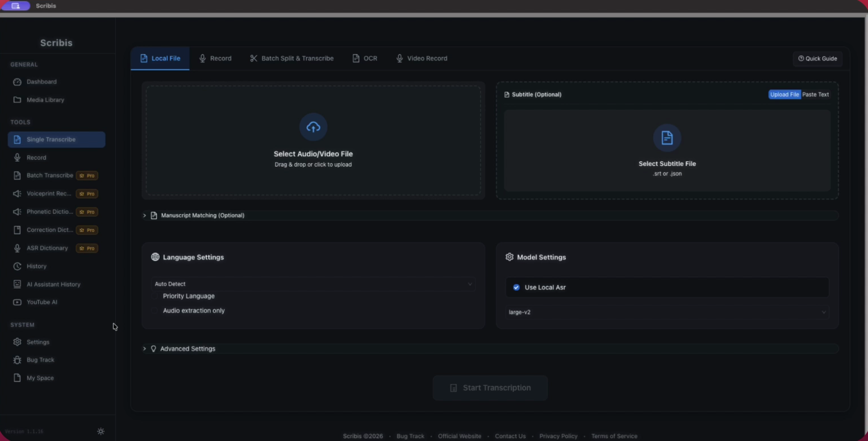Click the Dashboard gauge icon in sidebar

coord(17,82)
